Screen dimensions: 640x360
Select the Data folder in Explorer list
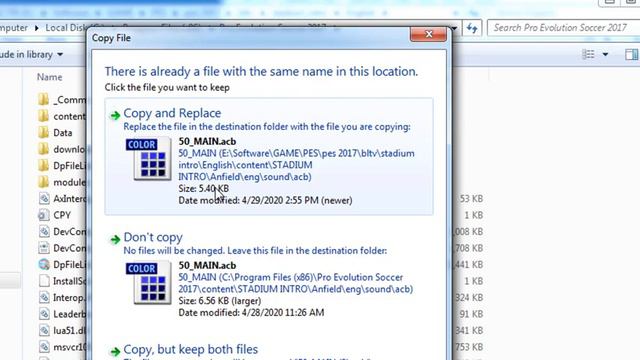pyautogui.click(x=55, y=133)
